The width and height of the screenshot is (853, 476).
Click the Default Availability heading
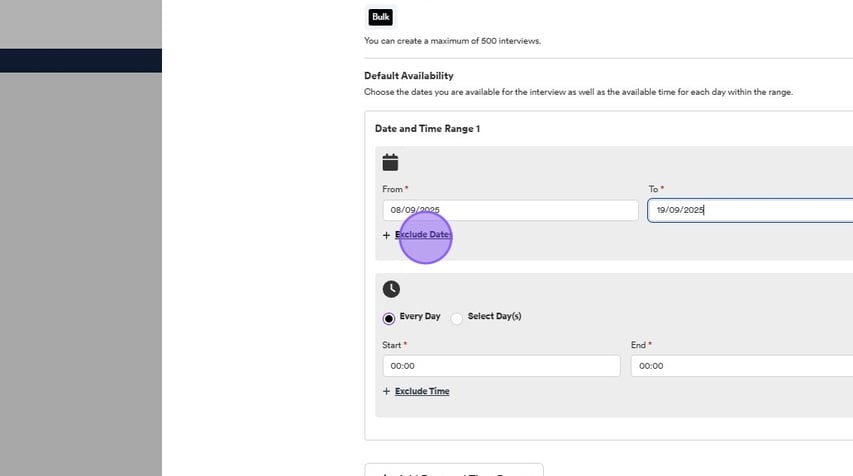[x=408, y=76]
